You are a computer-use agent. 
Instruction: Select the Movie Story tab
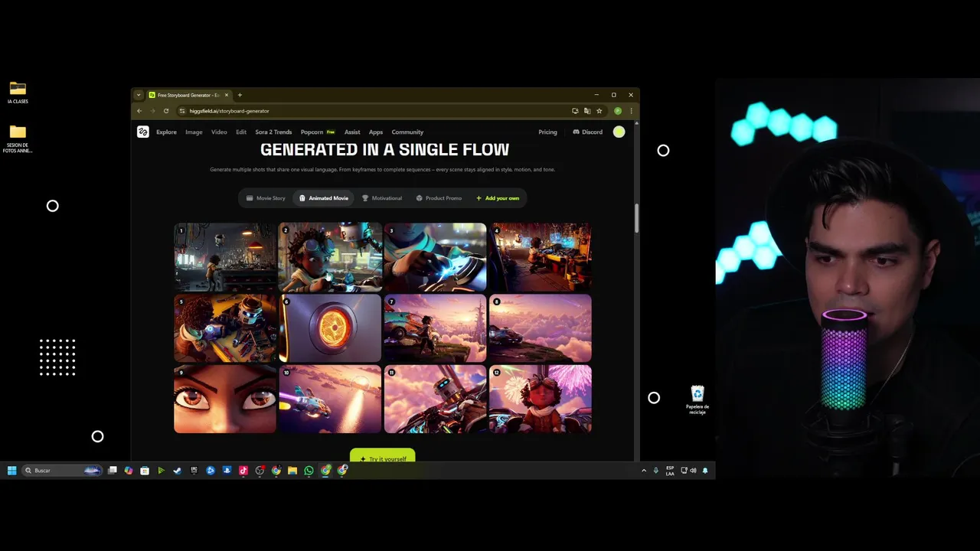click(266, 198)
